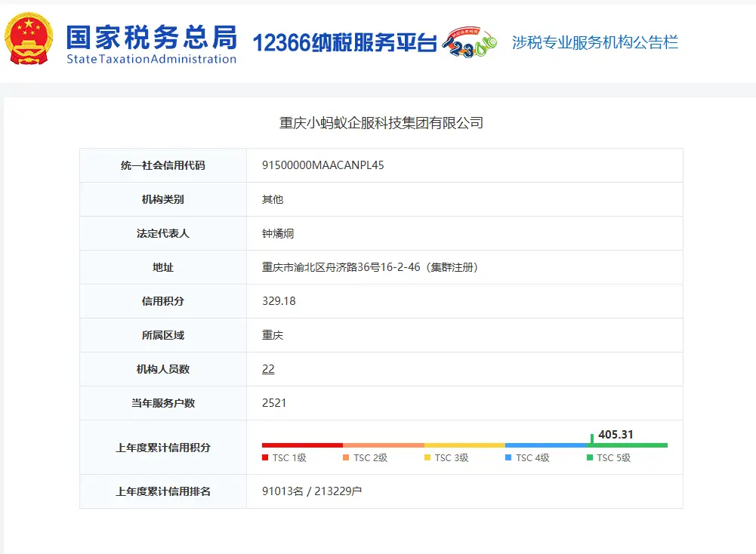Click TSC 1级 legend label
The width and height of the screenshot is (756, 554).
coord(289,457)
